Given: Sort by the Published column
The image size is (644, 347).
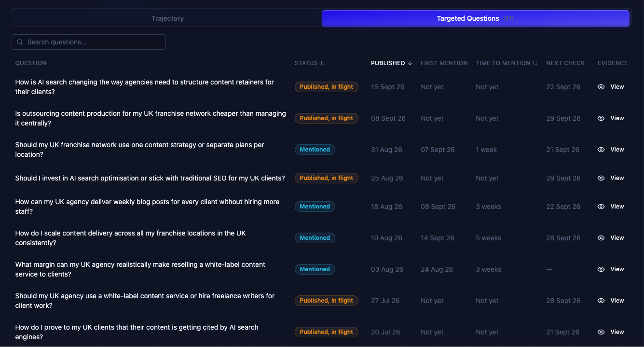Looking at the screenshot, I should pos(391,63).
